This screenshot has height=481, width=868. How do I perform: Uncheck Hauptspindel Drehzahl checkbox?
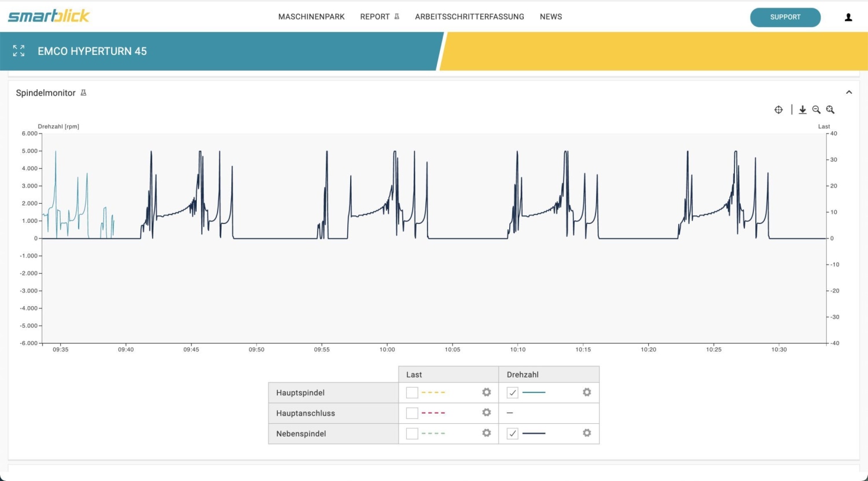pos(512,392)
